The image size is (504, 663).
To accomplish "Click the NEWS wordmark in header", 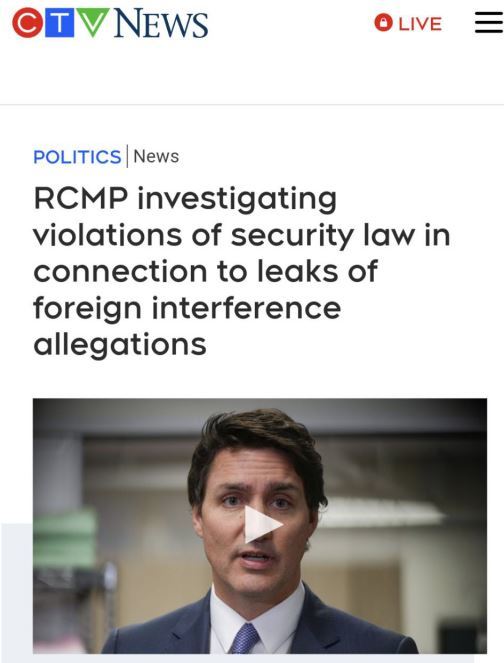I will [161, 24].
